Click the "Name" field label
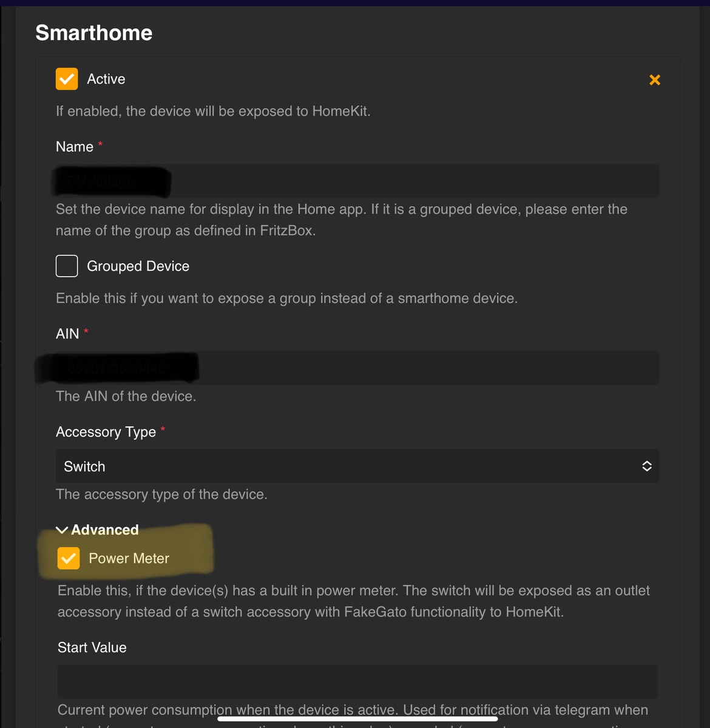The width and height of the screenshot is (710, 728). click(75, 147)
